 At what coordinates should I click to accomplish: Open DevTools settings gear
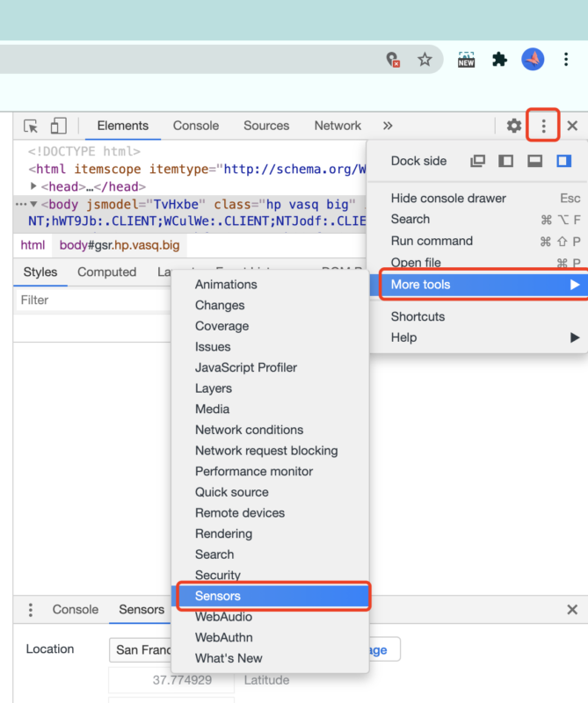pos(514,126)
